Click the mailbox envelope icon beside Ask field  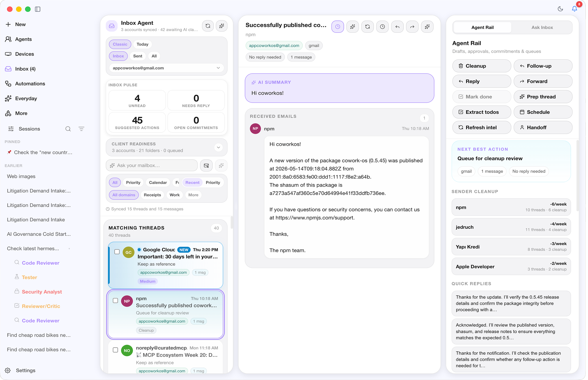click(206, 165)
